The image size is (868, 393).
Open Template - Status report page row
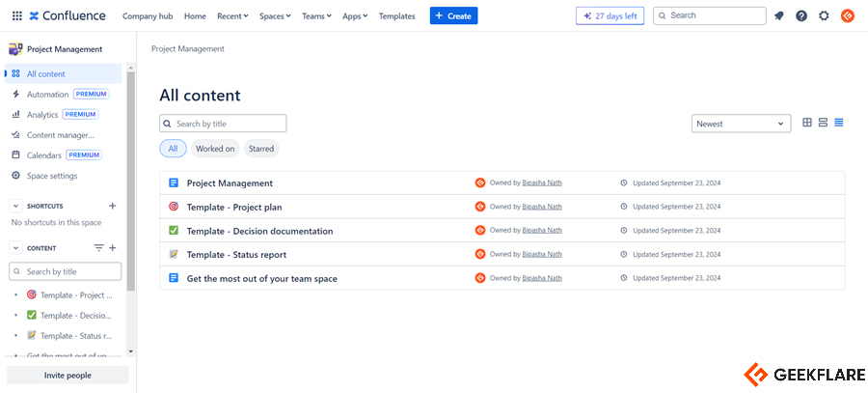click(x=502, y=254)
